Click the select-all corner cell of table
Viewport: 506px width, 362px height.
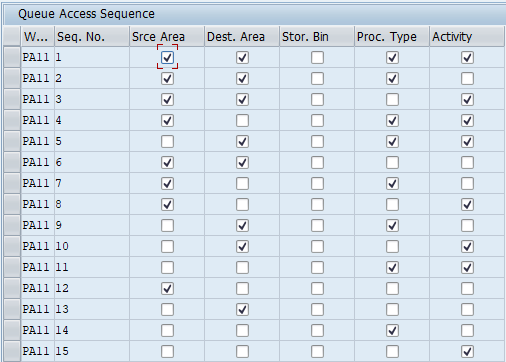[12, 36]
